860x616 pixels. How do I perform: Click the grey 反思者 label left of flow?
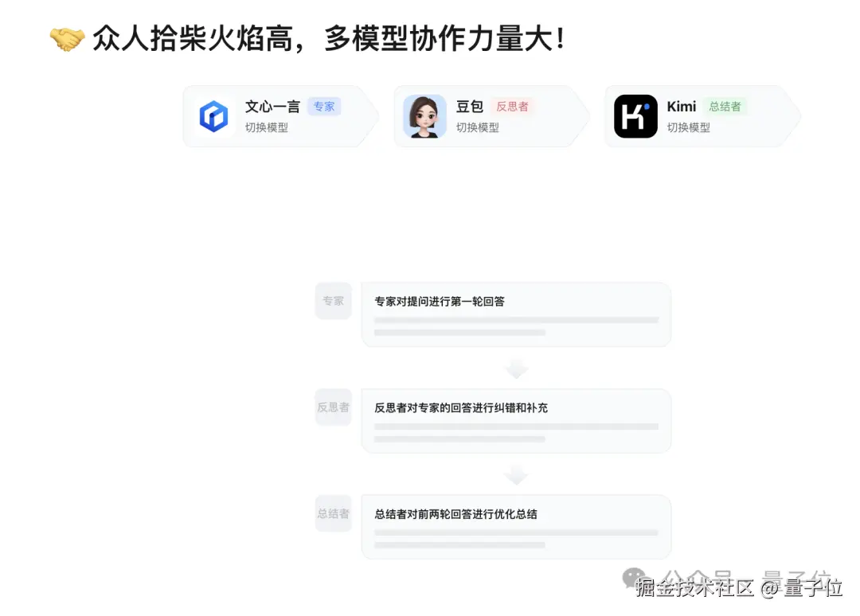(x=333, y=407)
